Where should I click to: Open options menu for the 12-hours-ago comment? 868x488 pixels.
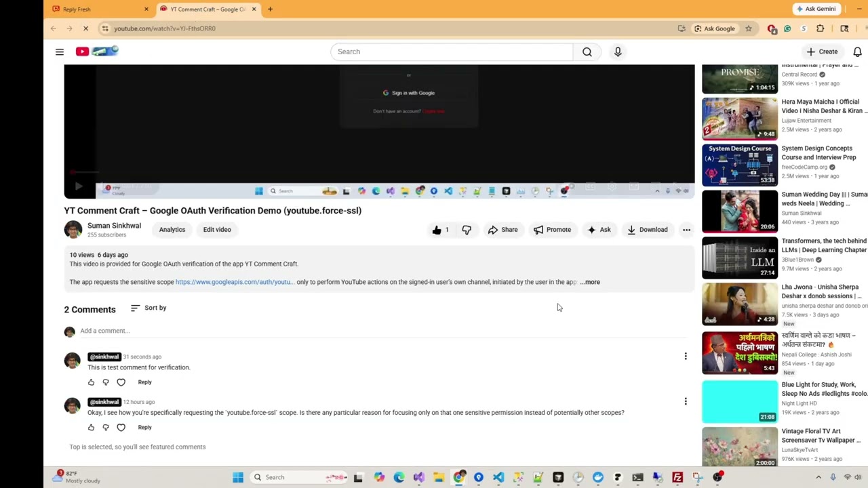click(686, 401)
